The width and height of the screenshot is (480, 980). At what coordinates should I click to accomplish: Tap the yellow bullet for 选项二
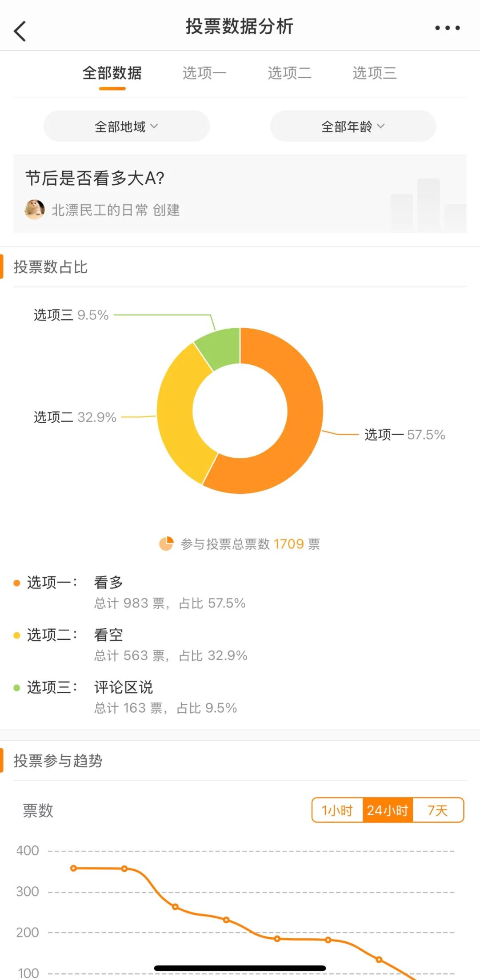click(x=17, y=635)
